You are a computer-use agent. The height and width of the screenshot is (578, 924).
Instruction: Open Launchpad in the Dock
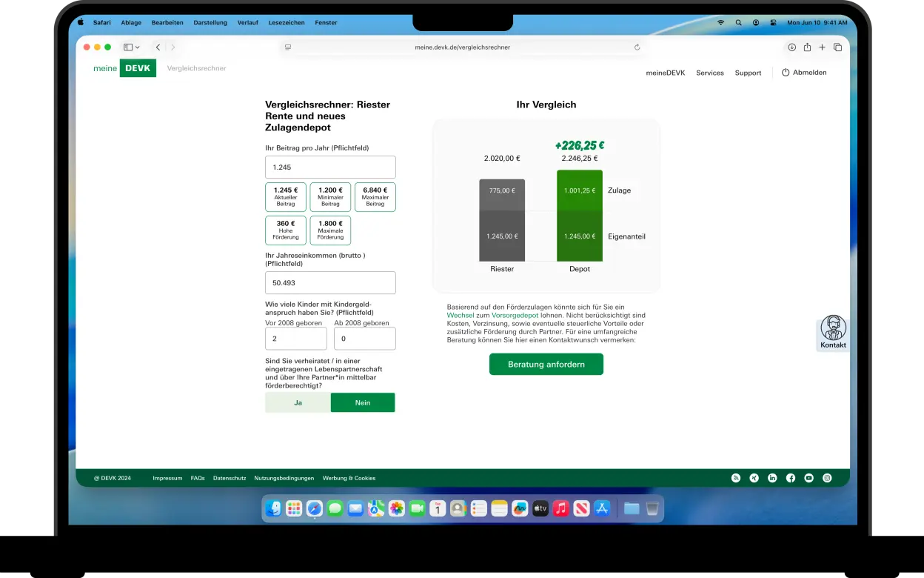(x=294, y=508)
